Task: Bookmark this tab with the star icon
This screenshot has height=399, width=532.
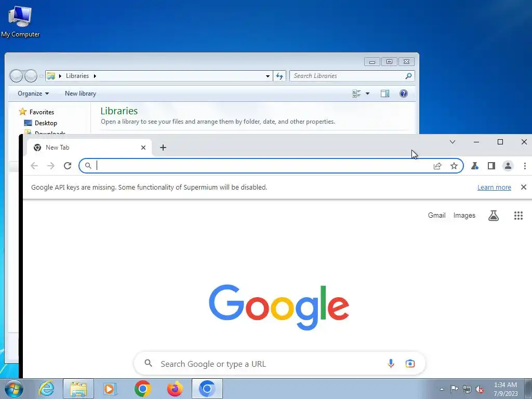Action: 454,166
